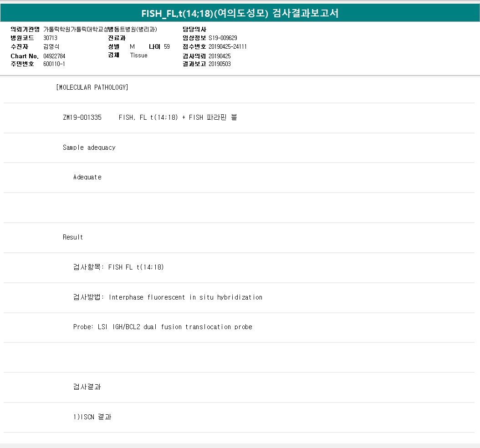This screenshot has height=448, width=480.
Task: Click 검사방법: Interphase fluorescent in situ hybridization row
Action: pyautogui.click(x=239, y=297)
